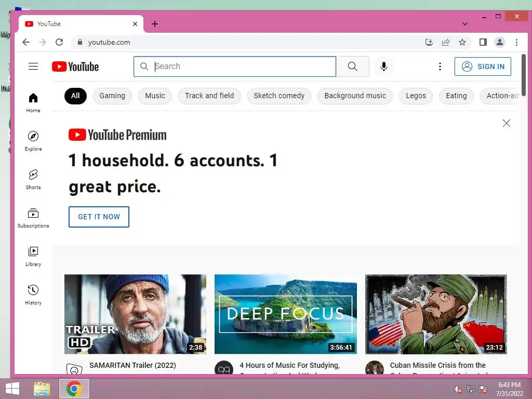Screen dimensions: 532x399
Task: Reload the youtube.com page
Action: (59, 42)
